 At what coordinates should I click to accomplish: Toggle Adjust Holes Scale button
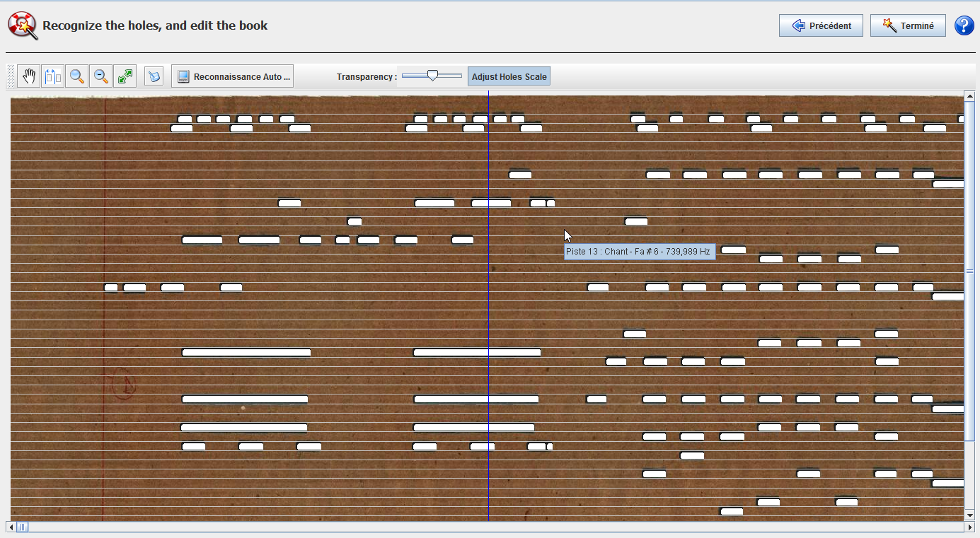(509, 76)
